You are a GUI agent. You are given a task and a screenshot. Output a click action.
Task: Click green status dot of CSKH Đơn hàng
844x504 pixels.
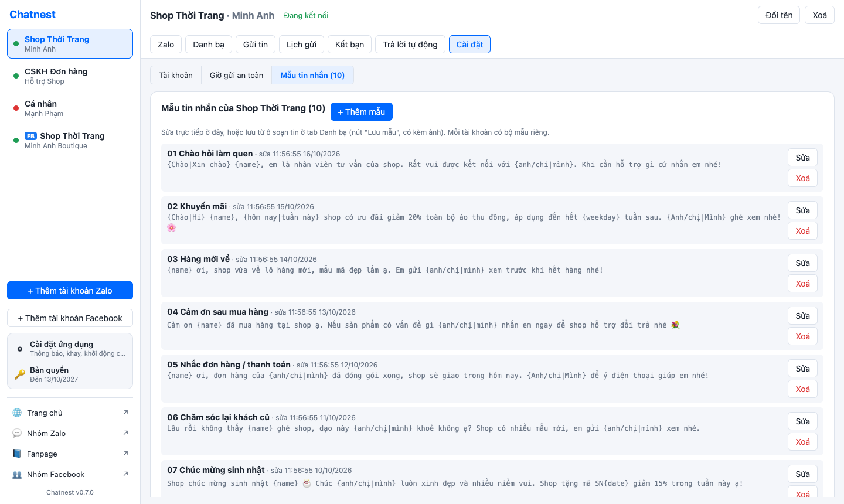(x=16, y=76)
